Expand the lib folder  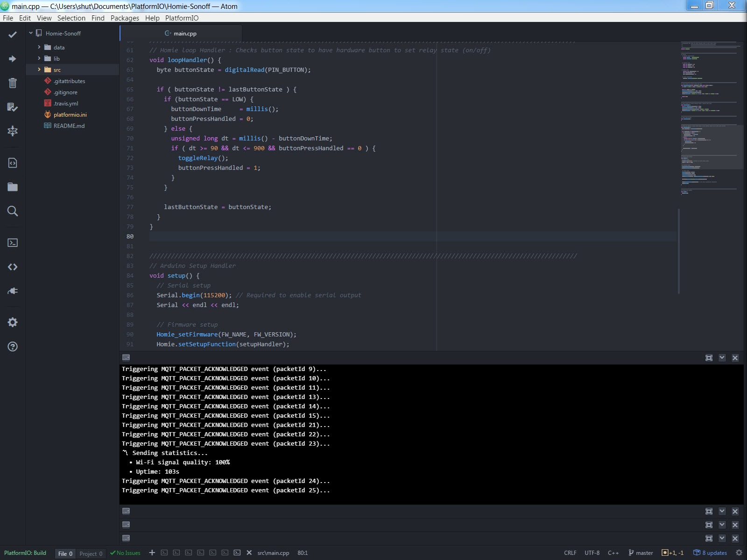tap(39, 58)
